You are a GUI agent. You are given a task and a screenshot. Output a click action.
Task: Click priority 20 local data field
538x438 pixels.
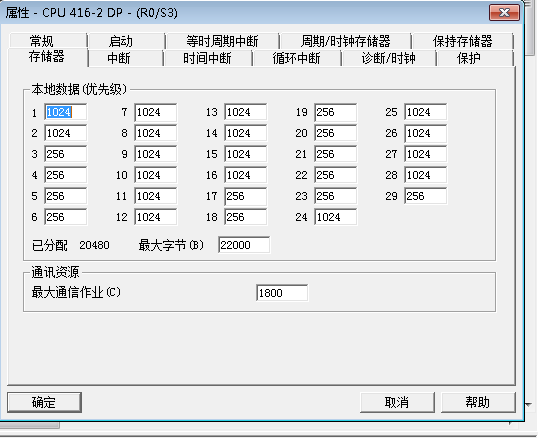pos(335,133)
